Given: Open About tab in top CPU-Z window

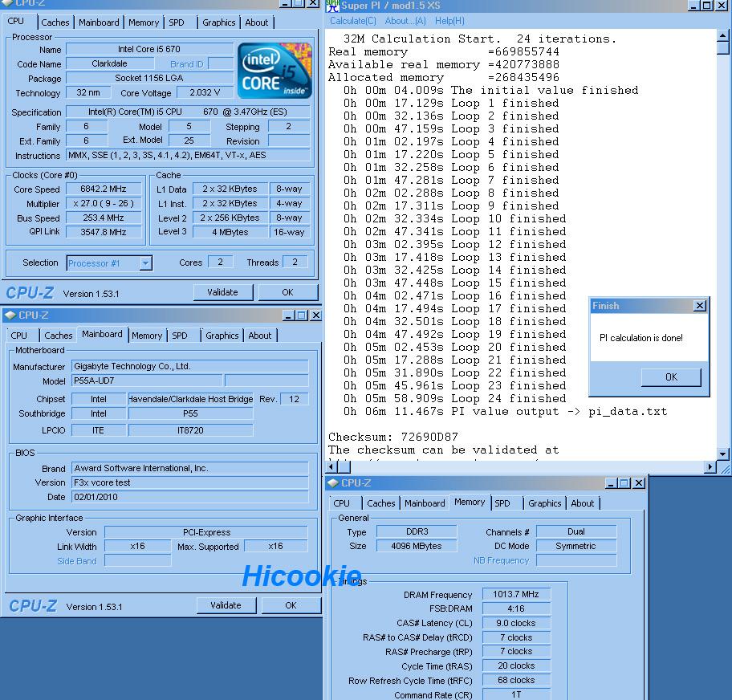Looking at the screenshot, I should 257,22.
